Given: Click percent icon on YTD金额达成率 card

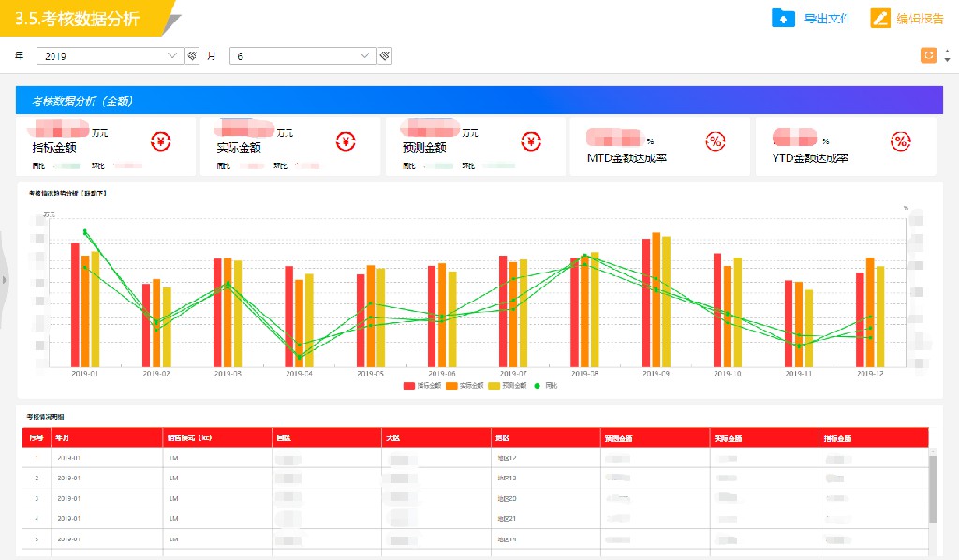Looking at the screenshot, I should point(901,141).
